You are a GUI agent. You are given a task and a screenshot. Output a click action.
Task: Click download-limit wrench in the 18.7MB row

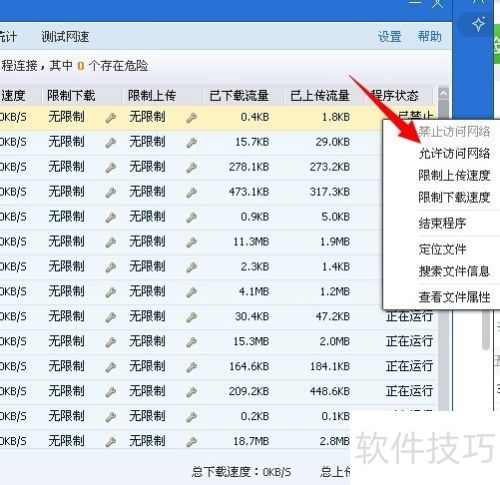[111, 442]
